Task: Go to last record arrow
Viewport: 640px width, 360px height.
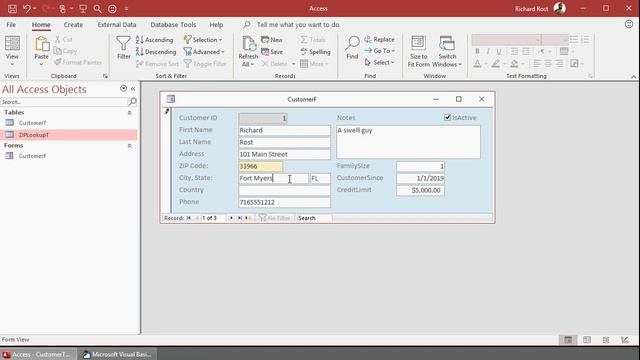Action: click(240, 218)
